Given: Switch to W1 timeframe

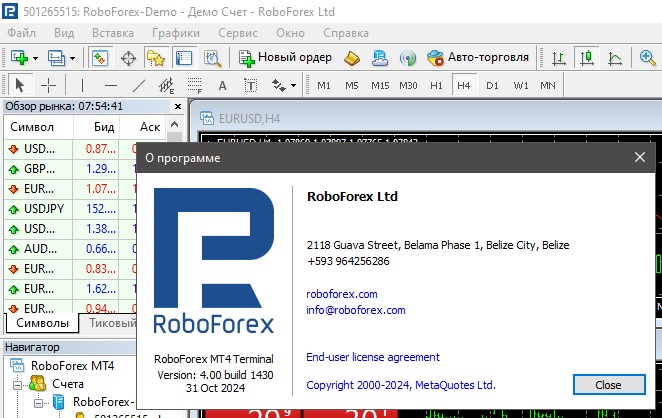Looking at the screenshot, I should point(521,86).
